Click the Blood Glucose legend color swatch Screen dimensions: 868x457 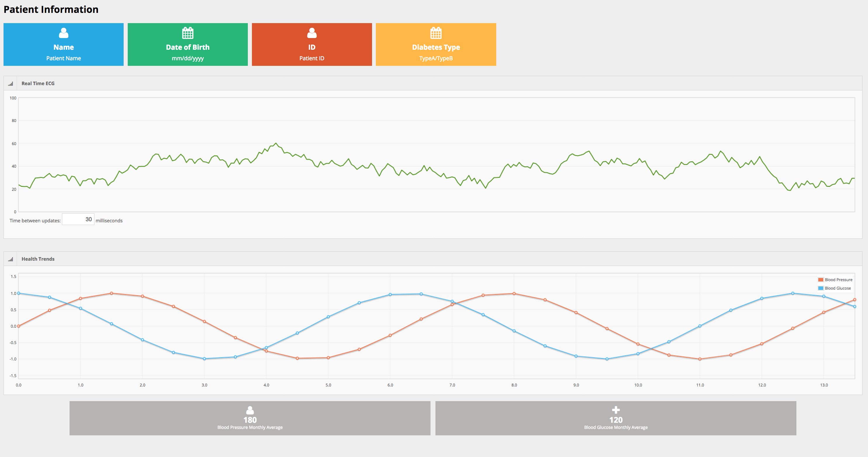point(820,288)
